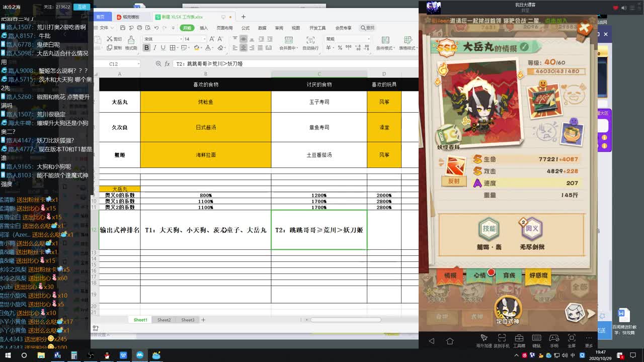This screenshot has width=644, height=362.
Task: Open 妖怪百科 encyclopedia icon in game
Action: point(448,137)
